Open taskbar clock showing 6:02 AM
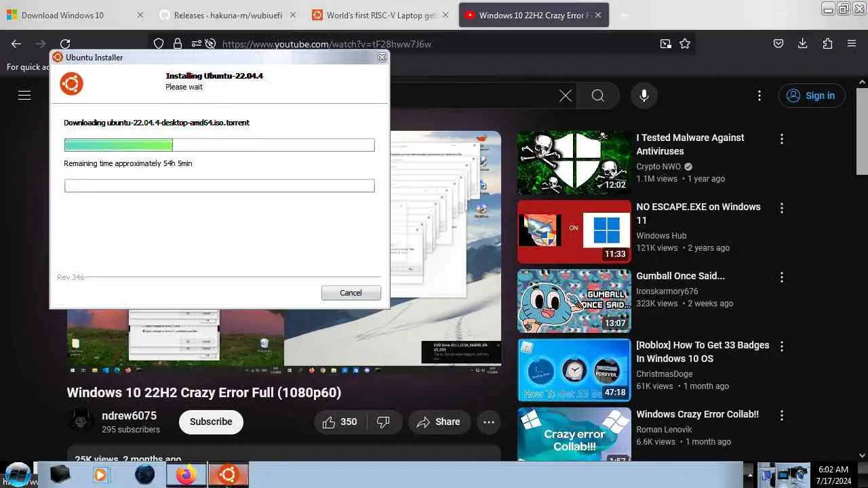The width and height of the screenshot is (868, 488). click(x=833, y=474)
